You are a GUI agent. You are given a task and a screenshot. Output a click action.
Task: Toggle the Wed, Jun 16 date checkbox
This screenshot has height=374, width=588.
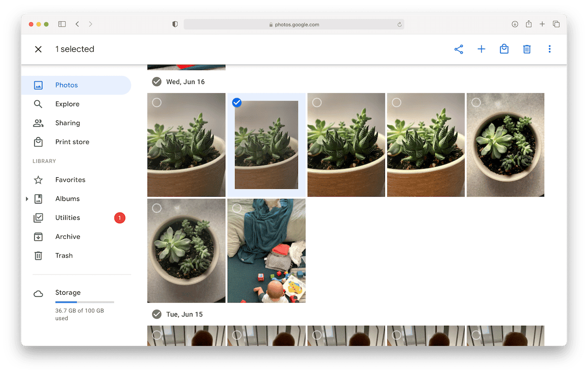point(157,82)
